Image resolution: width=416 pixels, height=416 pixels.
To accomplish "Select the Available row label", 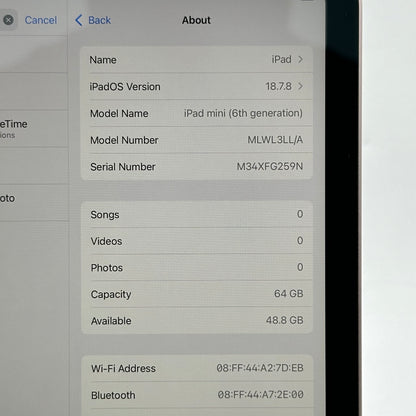I will point(111,321).
